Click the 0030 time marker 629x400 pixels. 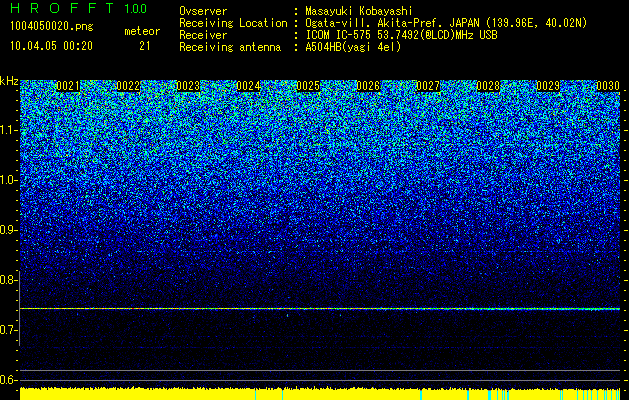point(608,86)
